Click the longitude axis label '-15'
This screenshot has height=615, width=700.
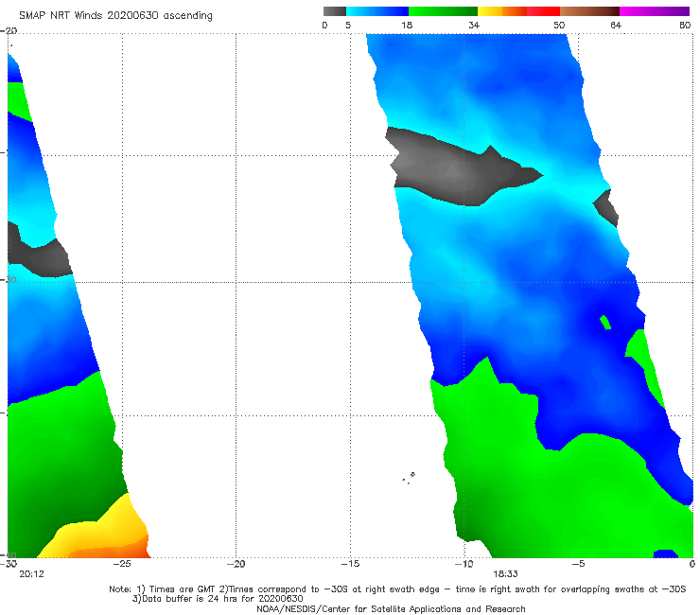[x=350, y=564]
